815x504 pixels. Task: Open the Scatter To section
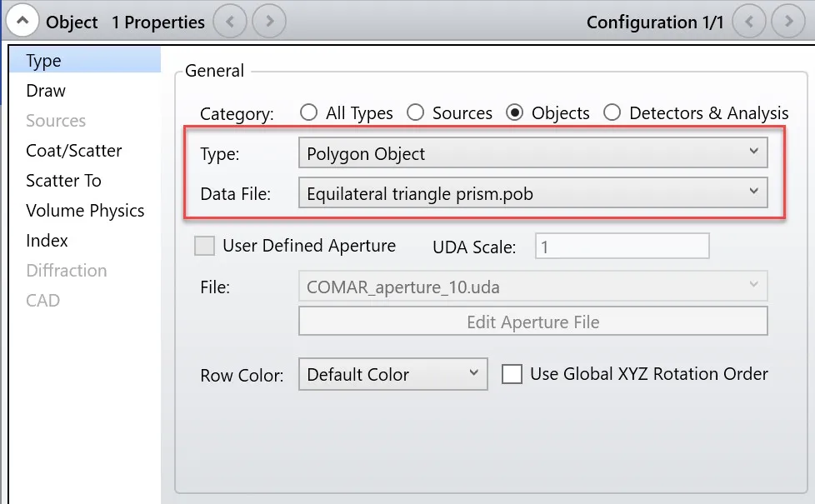click(63, 181)
